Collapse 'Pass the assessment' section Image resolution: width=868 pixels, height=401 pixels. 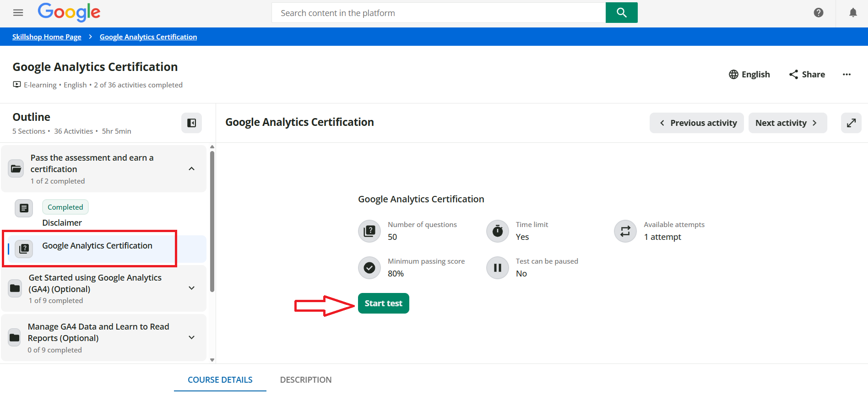[x=191, y=169]
